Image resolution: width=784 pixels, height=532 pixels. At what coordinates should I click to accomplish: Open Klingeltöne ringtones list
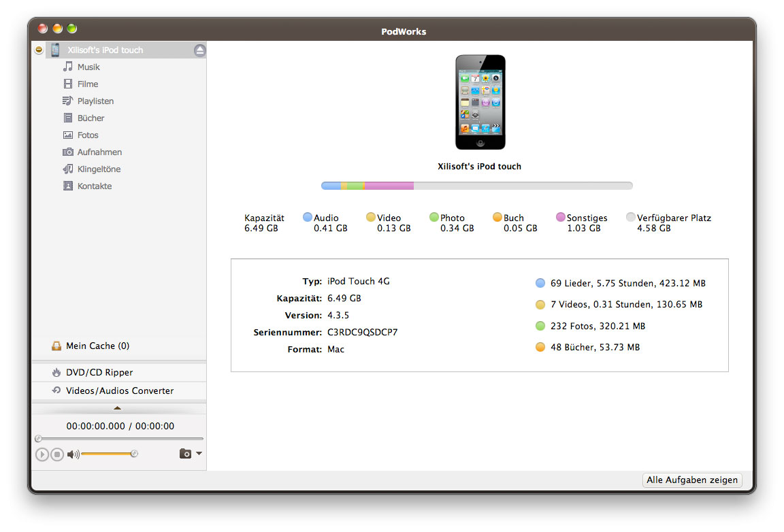tap(99, 169)
